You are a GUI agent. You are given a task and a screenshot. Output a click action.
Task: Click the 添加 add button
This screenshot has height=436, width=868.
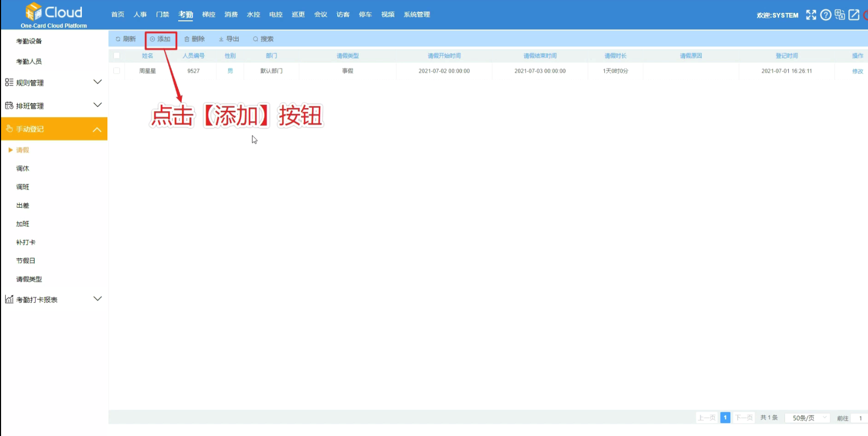pyautogui.click(x=161, y=39)
